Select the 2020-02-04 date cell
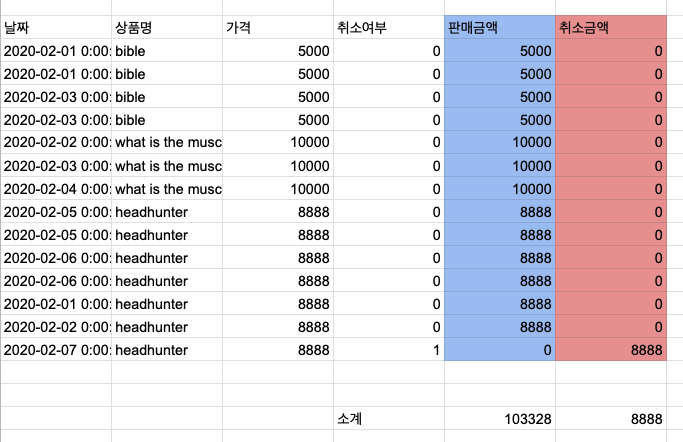This screenshot has height=442, width=683. point(56,189)
